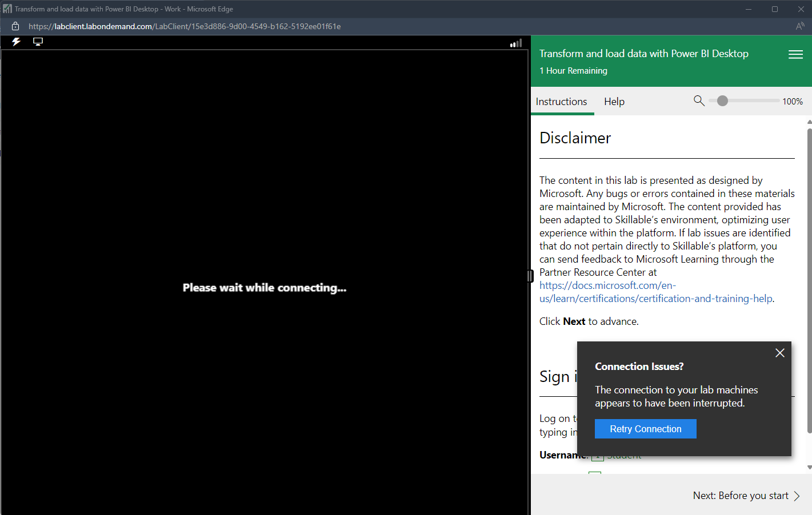Click the URL in the address bar
This screenshot has width=812, height=515.
(x=185, y=26)
